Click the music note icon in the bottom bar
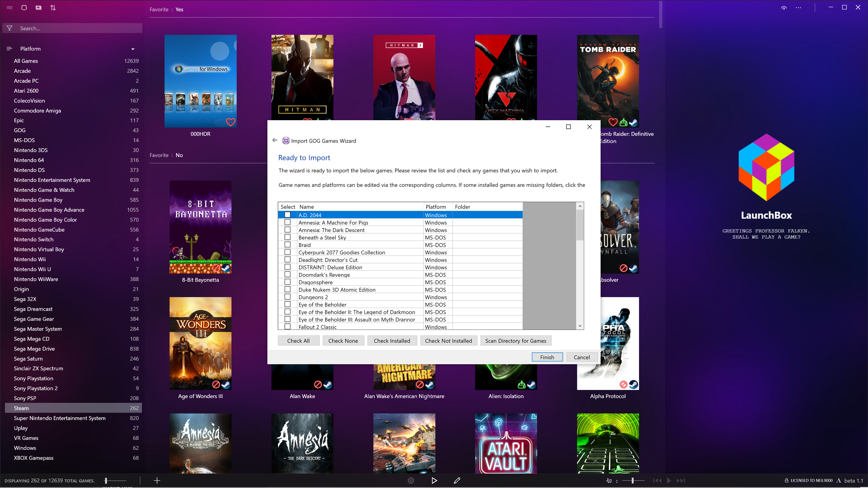 click(x=609, y=481)
